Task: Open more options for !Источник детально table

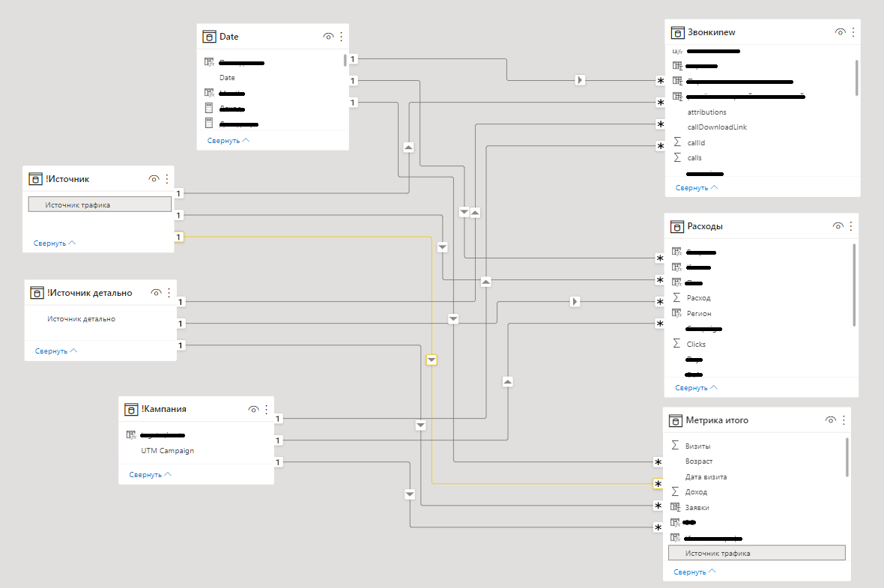Action: [169, 293]
